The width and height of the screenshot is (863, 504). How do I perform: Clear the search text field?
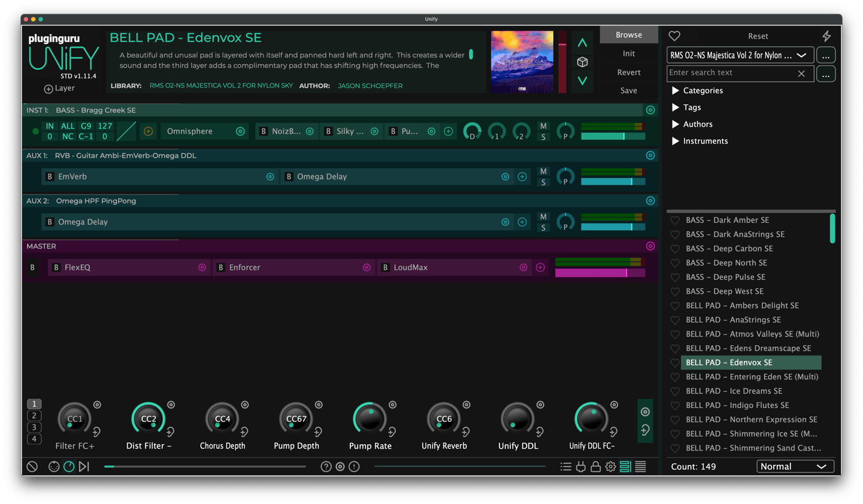point(801,74)
